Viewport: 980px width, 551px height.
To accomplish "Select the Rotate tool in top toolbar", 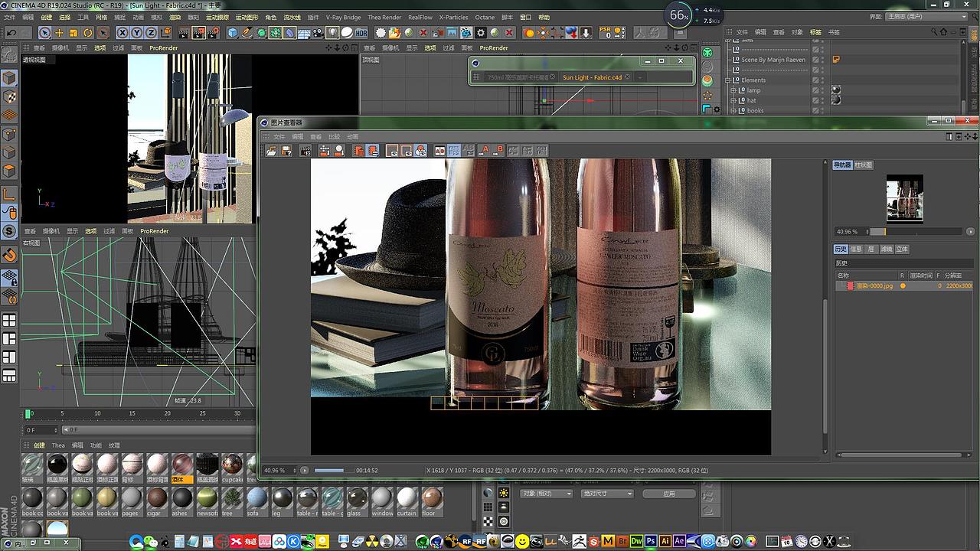I will coord(88,33).
